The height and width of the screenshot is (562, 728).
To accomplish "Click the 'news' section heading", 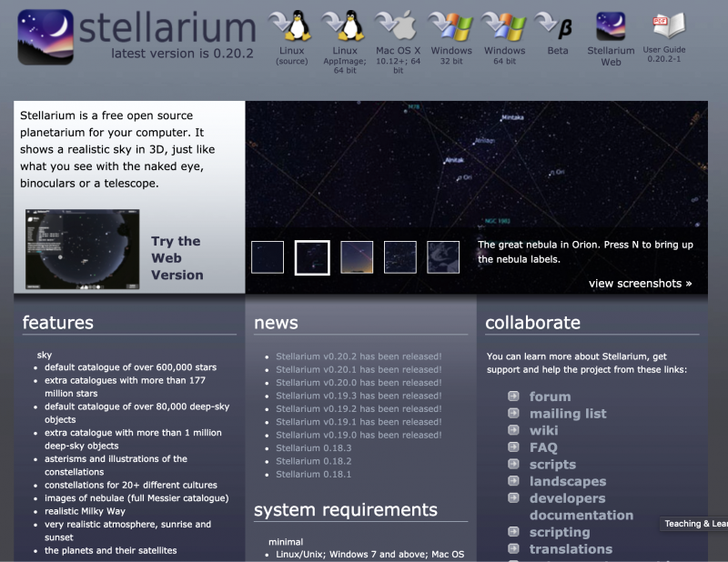I will tap(276, 323).
